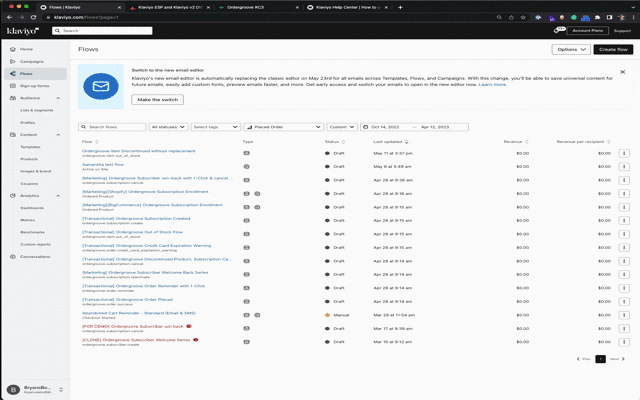Dismiss the new email editor banner

click(622, 72)
